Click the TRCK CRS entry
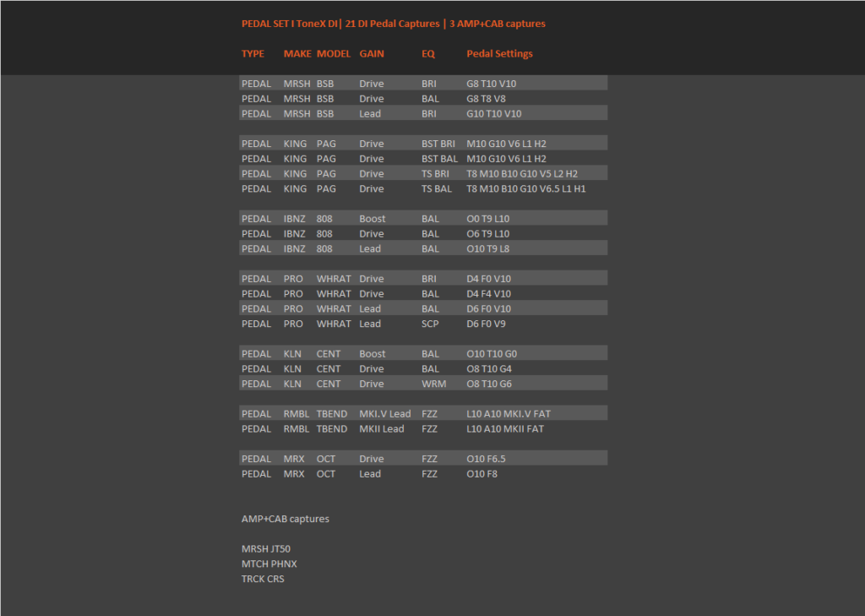This screenshot has height=616, width=865. (264, 579)
